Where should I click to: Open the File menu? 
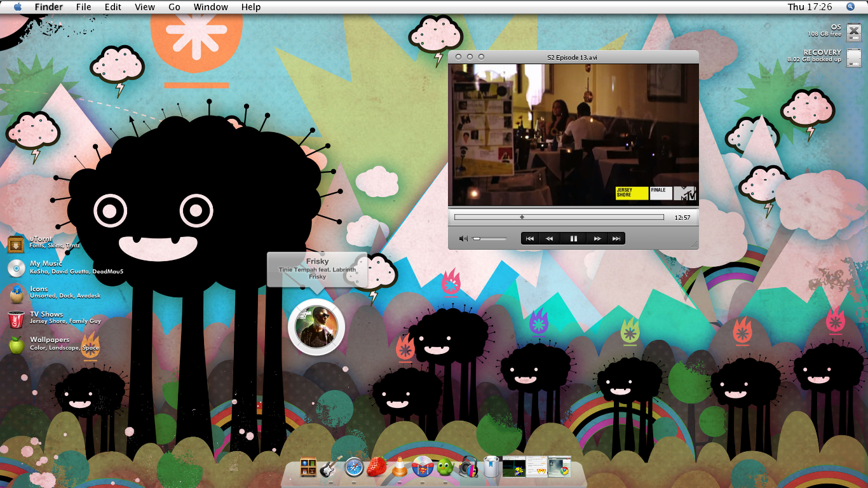[x=83, y=6]
